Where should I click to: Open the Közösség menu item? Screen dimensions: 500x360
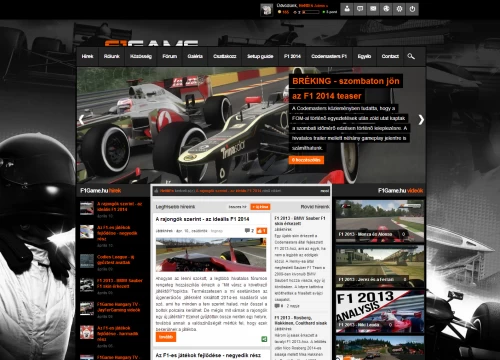[x=141, y=56]
